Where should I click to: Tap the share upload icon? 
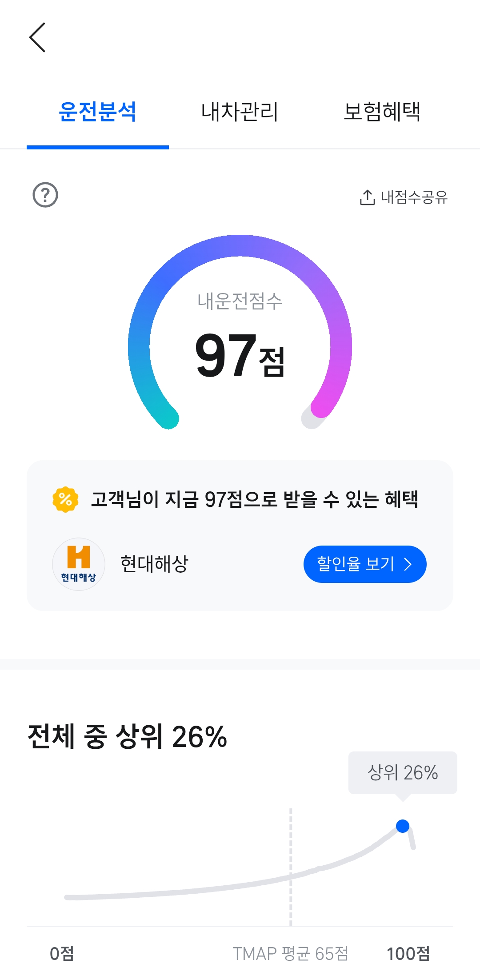[x=367, y=197]
